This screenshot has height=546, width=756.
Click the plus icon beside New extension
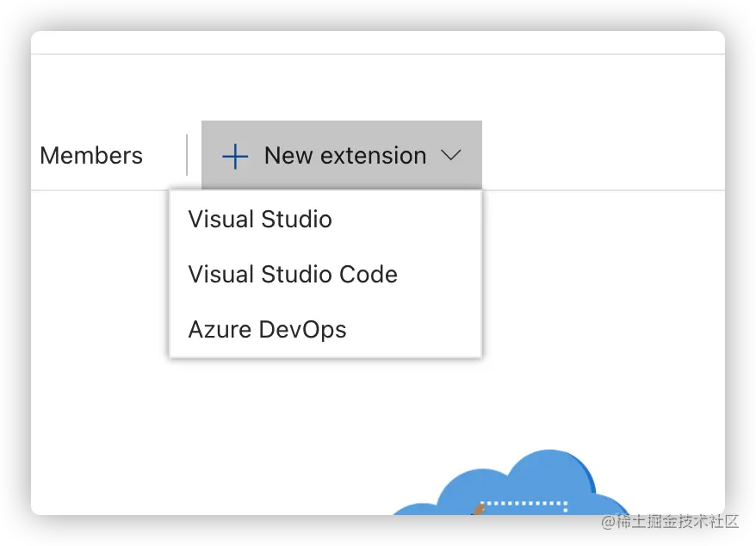[x=235, y=156]
